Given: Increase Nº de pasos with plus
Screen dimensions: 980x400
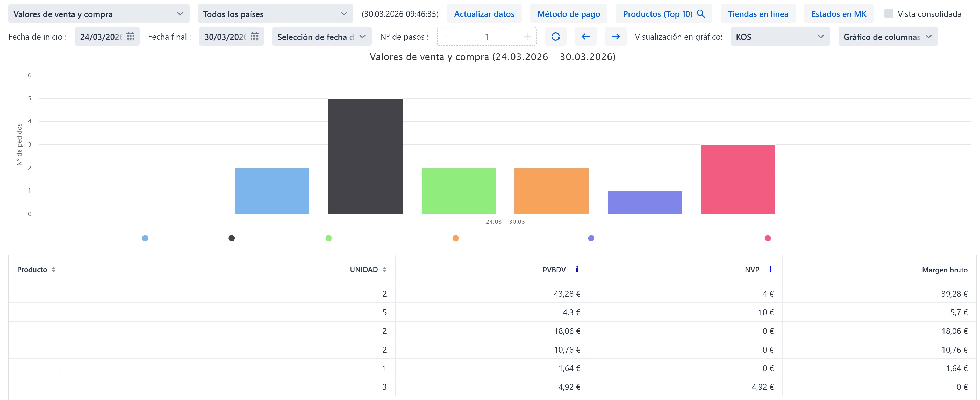Looking at the screenshot, I should click(526, 37).
